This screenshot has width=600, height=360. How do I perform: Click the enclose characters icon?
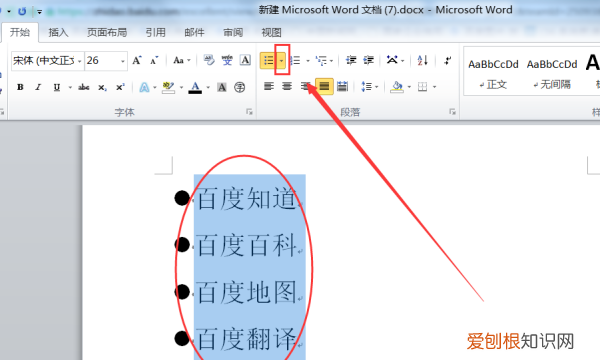tap(240, 87)
